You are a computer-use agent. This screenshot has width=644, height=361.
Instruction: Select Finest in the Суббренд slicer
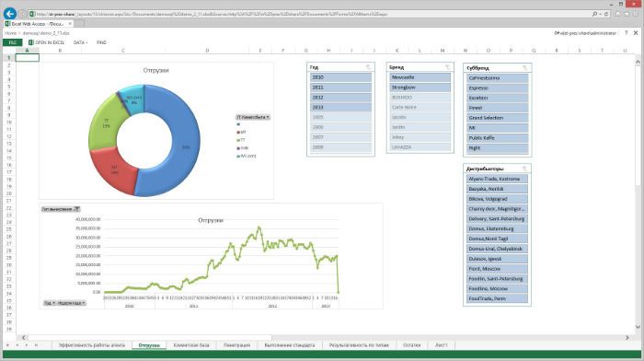(x=497, y=108)
